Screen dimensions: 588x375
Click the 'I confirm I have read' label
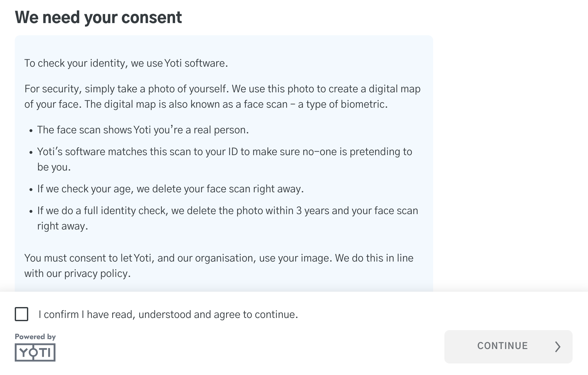click(x=168, y=314)
